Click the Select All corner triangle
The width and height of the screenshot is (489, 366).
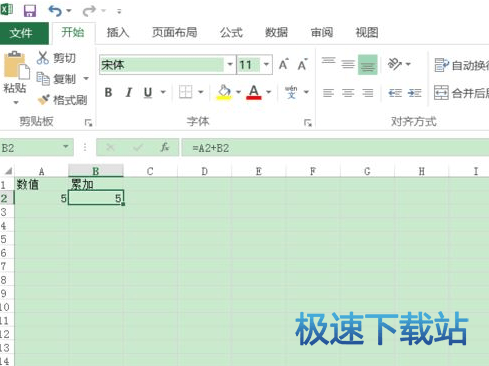pos(8,171)
